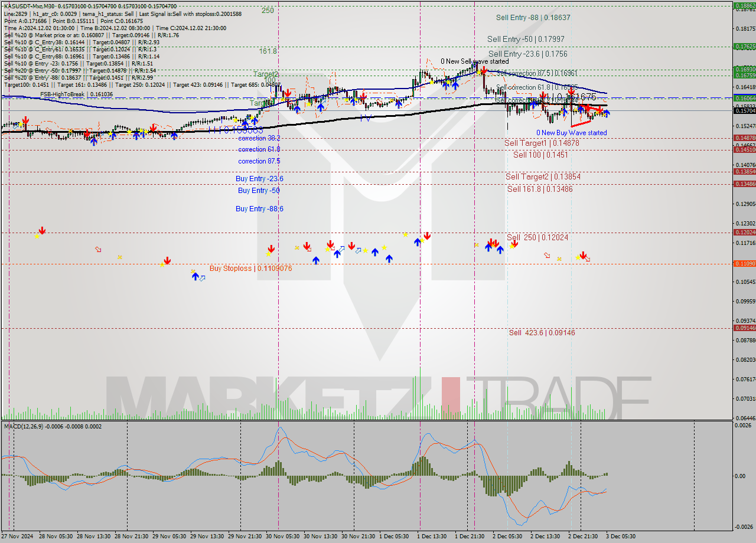
Task: Click the 'Sell Target1 | 0.14878' label
Action: 542,143
